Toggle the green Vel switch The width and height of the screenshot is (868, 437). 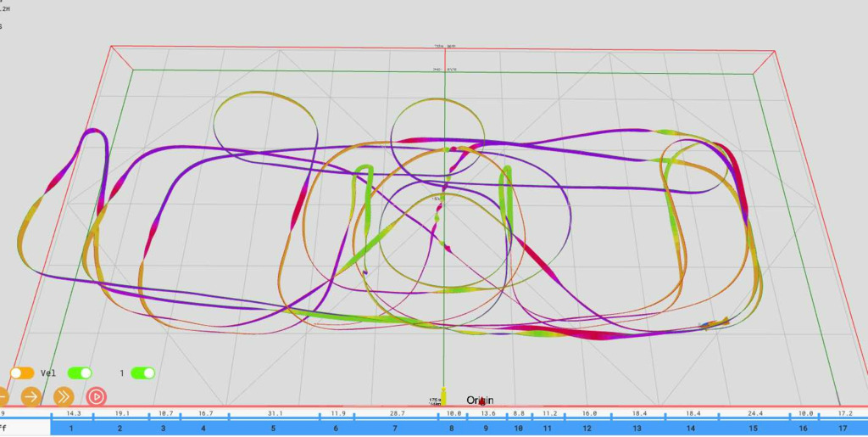click(80, 373)
